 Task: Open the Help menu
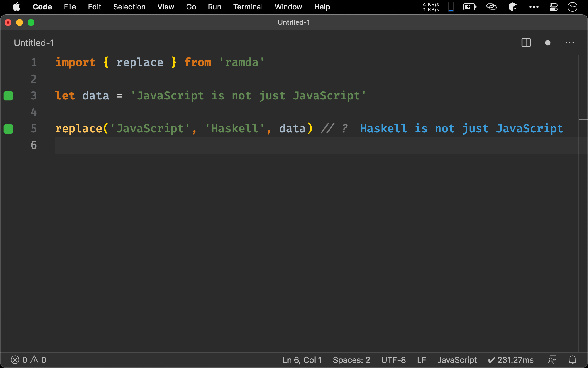[x=322, y=7]
